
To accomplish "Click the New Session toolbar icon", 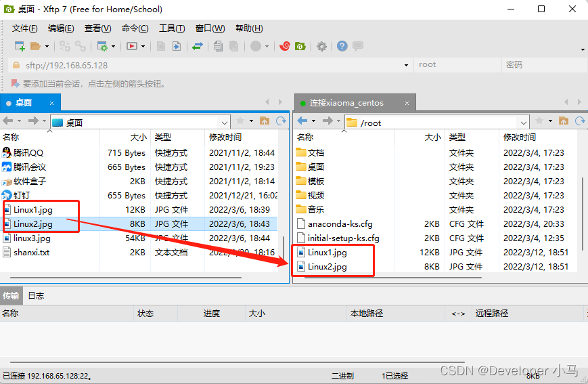I will pyautogui.click(x=20, y=46).
